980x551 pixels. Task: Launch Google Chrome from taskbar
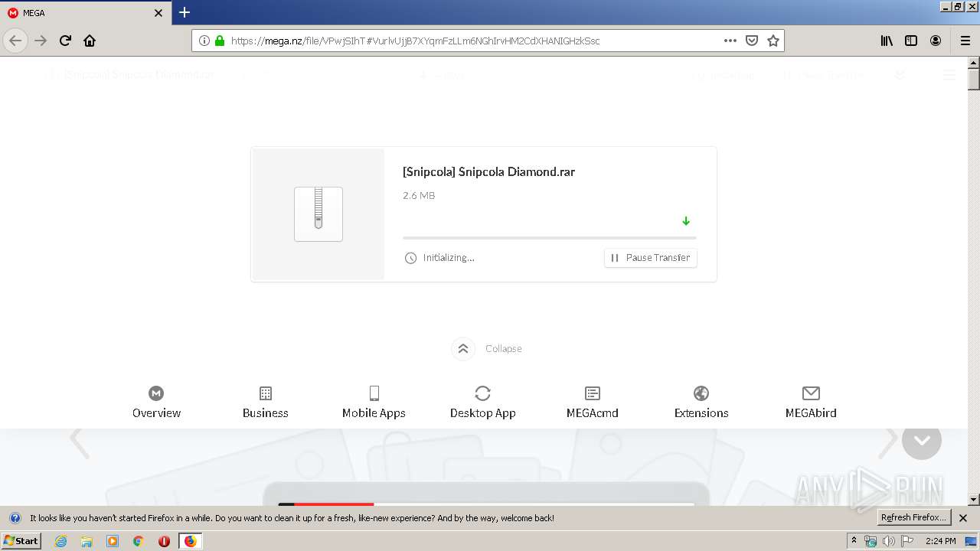pyautogui.click(x=139, y=541)
